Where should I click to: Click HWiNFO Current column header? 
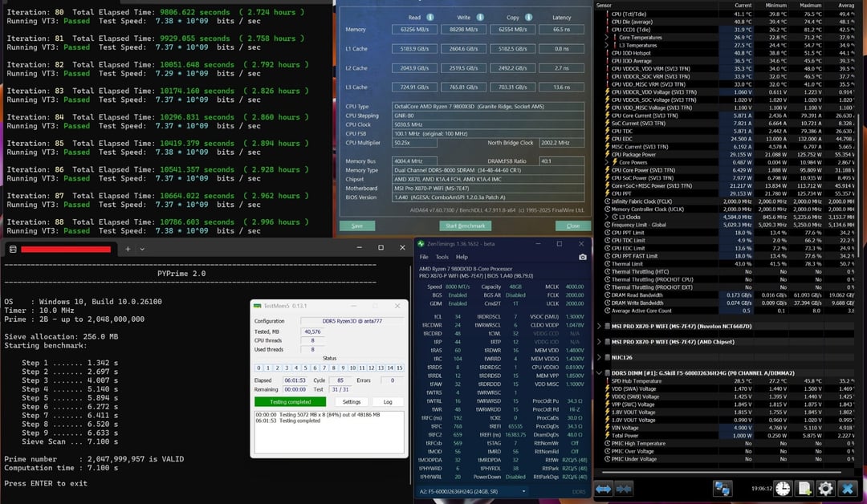click(743, 5)
